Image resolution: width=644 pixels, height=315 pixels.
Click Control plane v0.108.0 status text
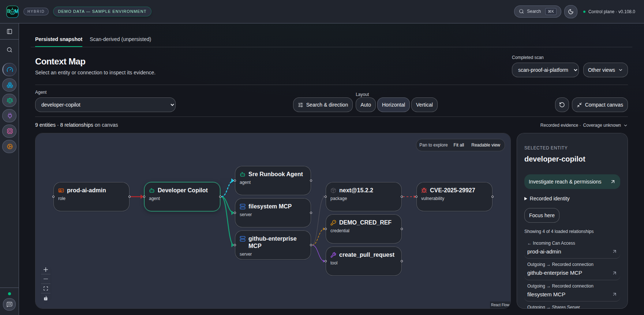click(611, 12)
